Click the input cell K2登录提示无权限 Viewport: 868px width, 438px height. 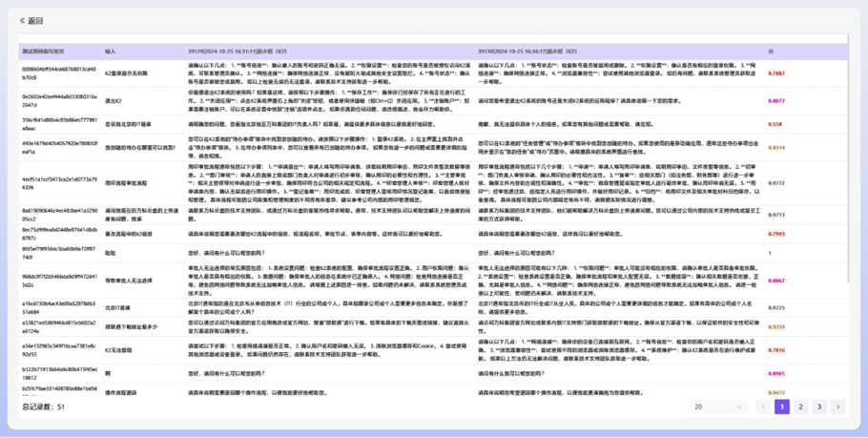127,73
